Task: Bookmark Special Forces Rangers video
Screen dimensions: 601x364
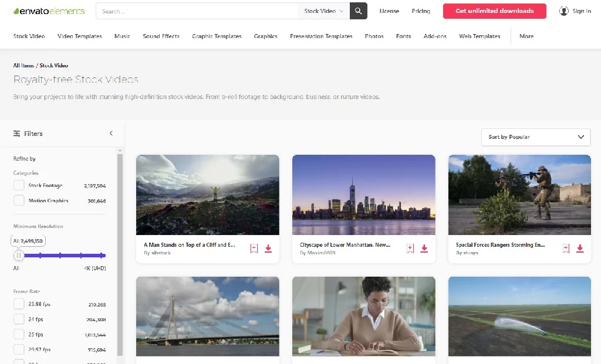Action: pos(566,249)
